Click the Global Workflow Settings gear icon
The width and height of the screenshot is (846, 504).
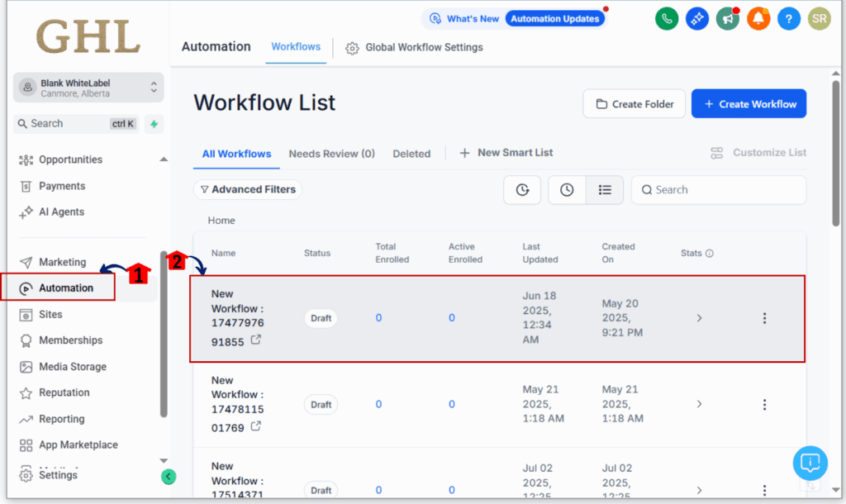click(x=352, y=48)
